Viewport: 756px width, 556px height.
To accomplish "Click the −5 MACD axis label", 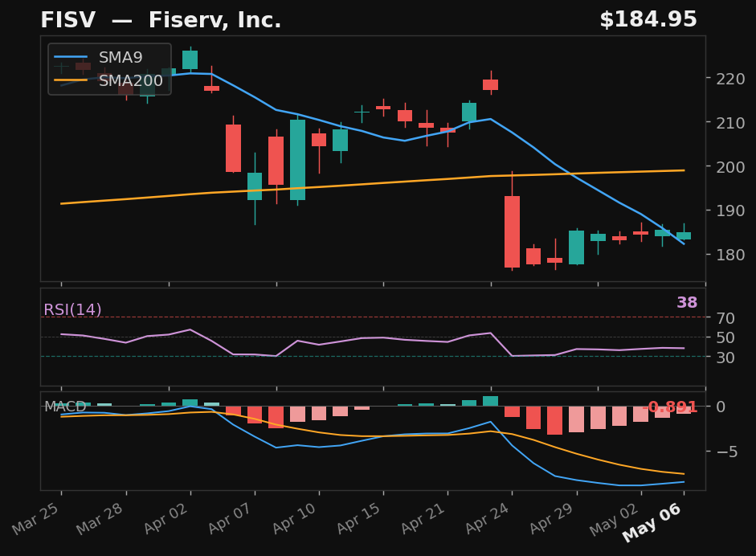I will coord(726,452).
